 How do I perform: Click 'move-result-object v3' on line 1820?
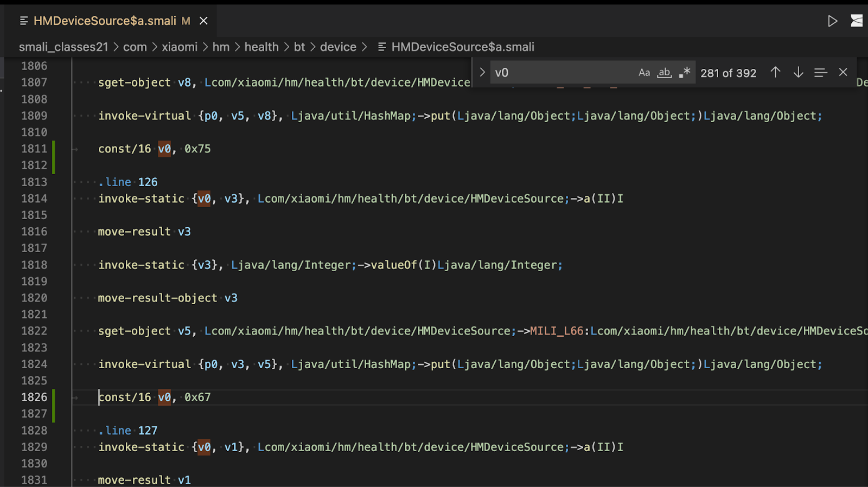(168, 298)
